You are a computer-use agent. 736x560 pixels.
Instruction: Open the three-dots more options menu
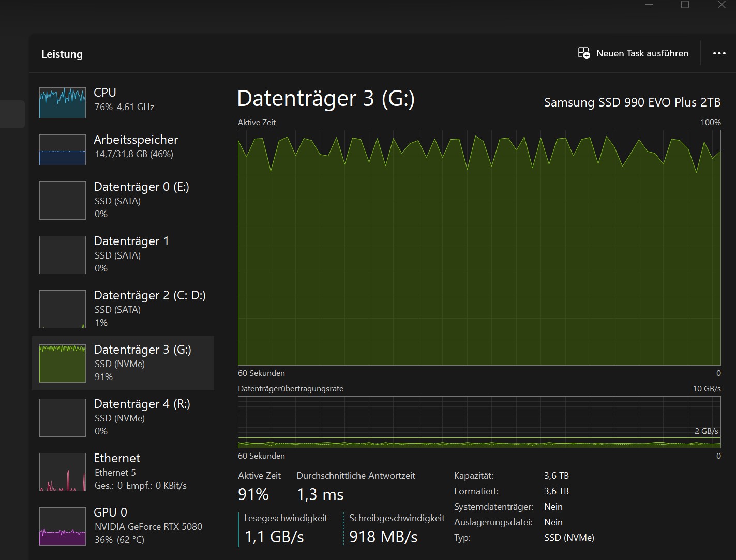719,53
